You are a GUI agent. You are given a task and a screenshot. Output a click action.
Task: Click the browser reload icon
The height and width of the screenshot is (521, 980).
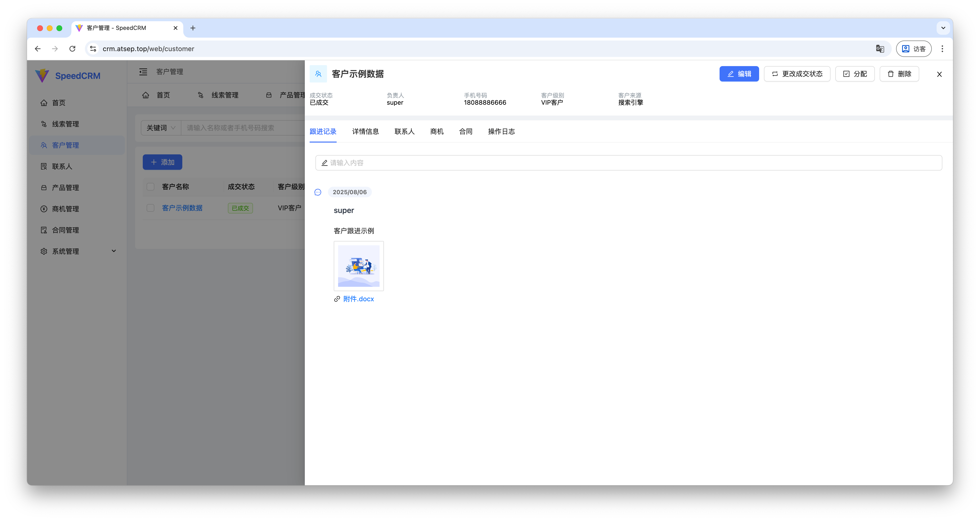coord(72,49)
